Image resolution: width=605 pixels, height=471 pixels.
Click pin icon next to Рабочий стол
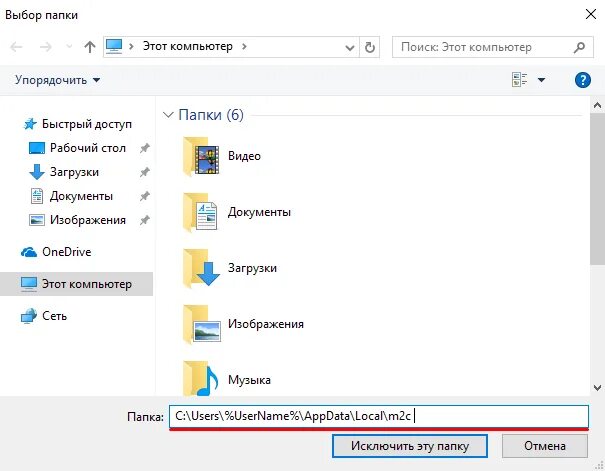[145, 148]
